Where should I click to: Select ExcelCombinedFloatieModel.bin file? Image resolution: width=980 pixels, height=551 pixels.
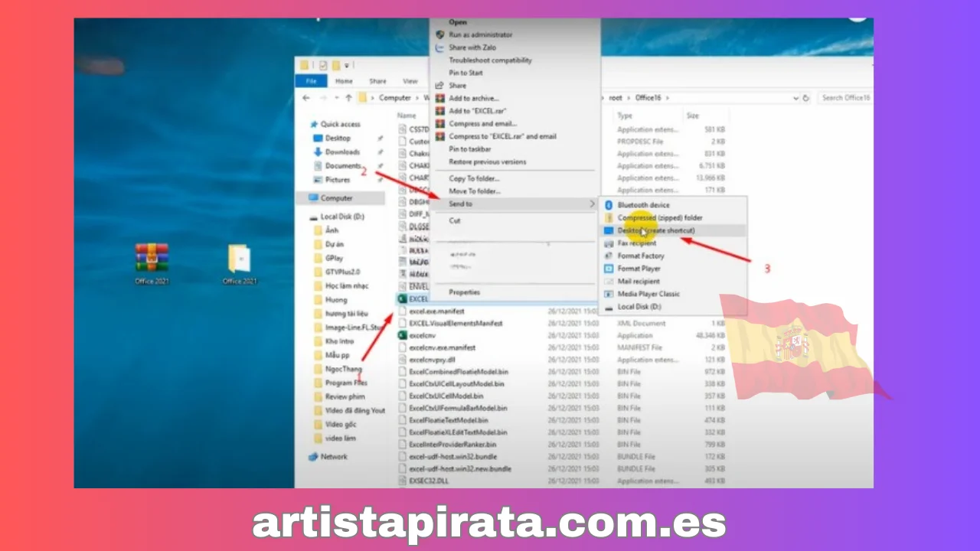(458, 372)
